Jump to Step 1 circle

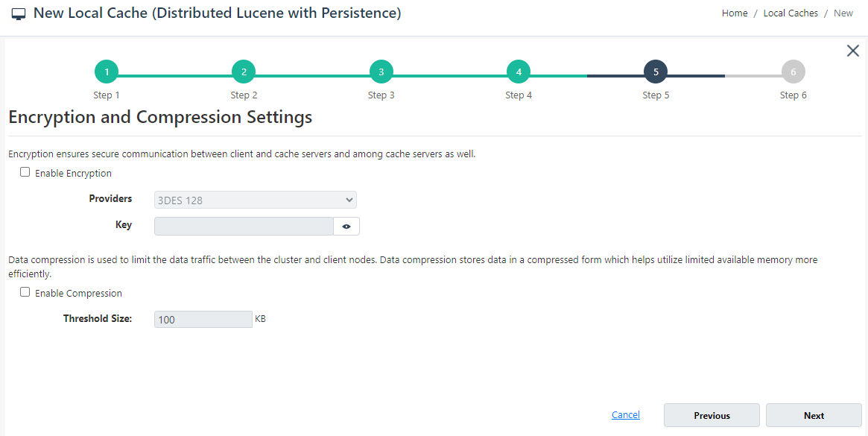pyautogui.click(x=107, y=72)
